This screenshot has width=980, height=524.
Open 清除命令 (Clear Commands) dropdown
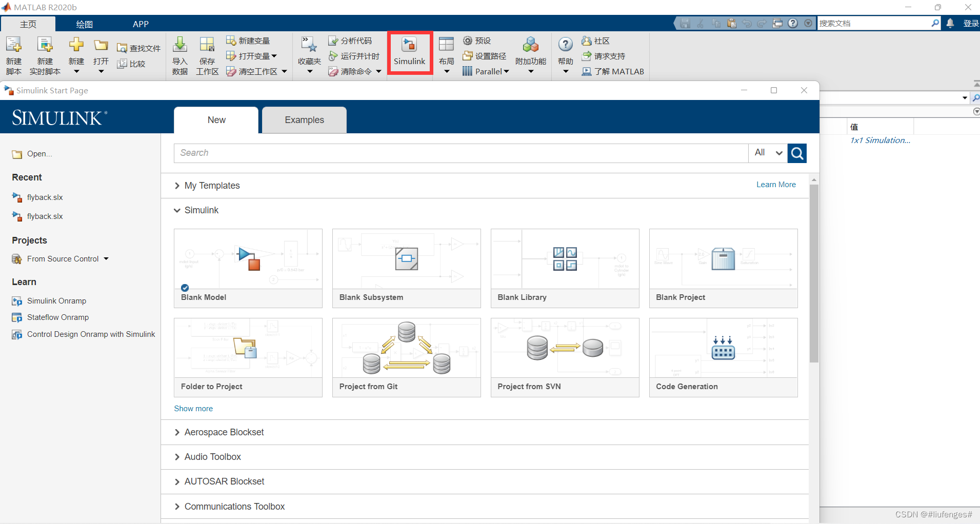pyautogui.click(x=355, y=71)
